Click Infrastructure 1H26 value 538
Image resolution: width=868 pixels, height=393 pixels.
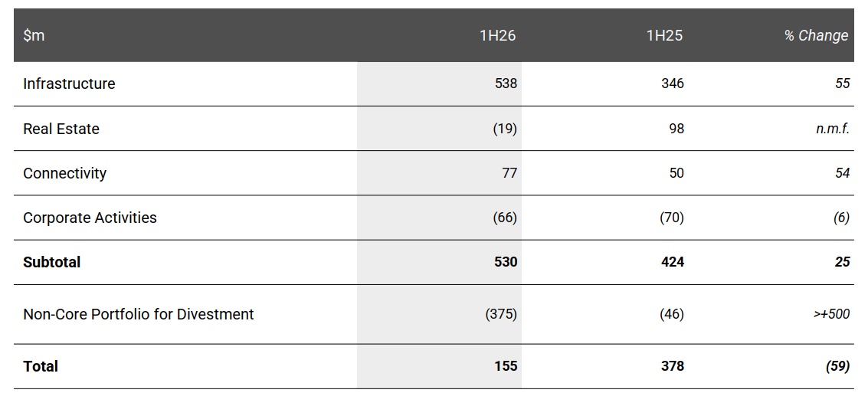tap(506, 84)
